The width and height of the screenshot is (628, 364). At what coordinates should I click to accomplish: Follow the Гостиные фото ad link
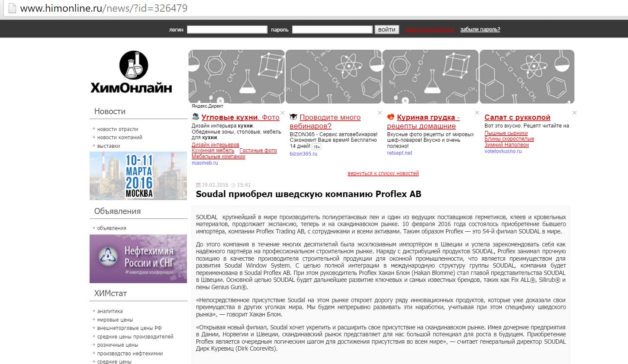tap(258, 150)
